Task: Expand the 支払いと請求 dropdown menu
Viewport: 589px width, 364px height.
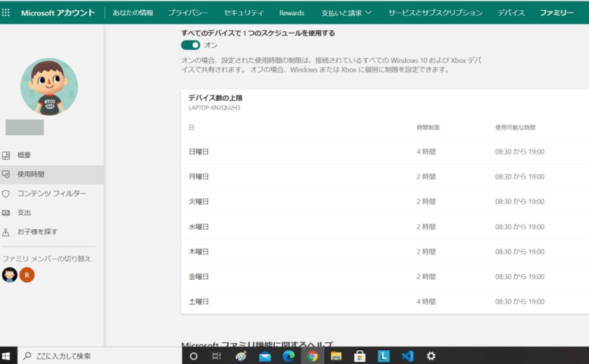Action: click(x=346, y=13)
